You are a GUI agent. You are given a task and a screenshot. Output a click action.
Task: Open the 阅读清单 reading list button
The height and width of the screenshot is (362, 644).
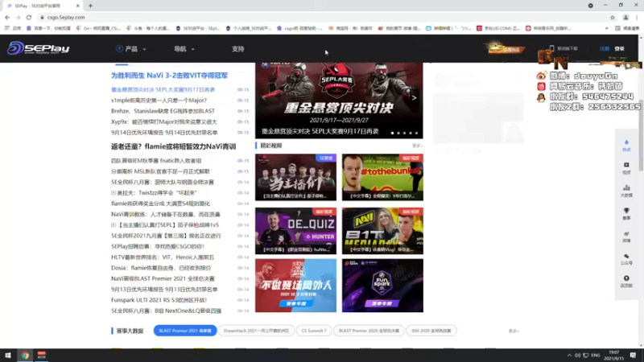pos(627,28)
